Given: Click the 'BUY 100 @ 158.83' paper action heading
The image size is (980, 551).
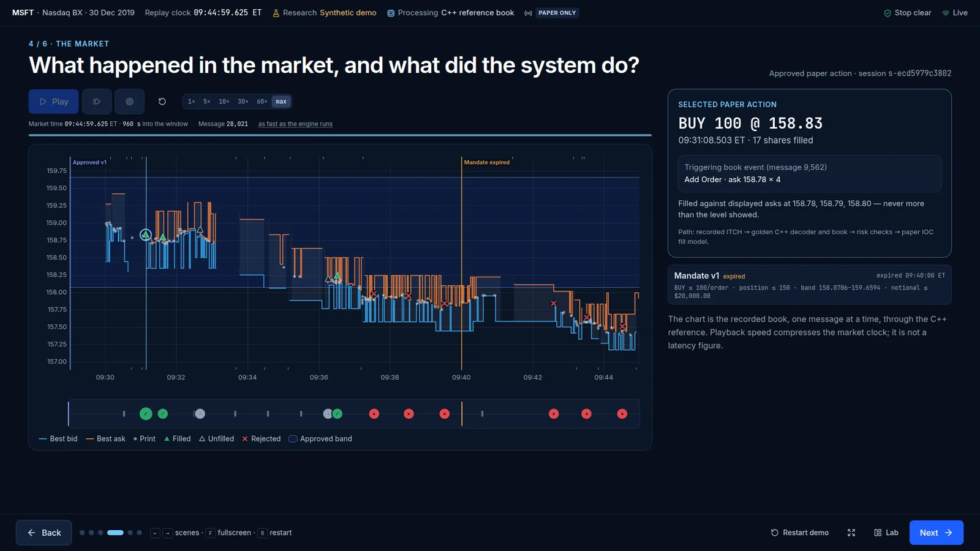Looking at the screenshot, I should (x=750, y=124).
